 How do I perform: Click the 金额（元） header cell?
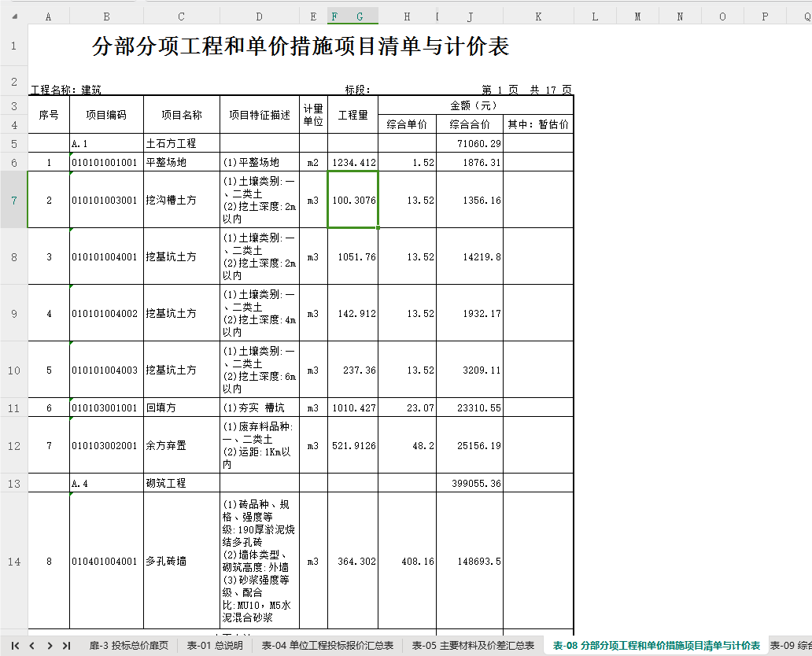coord(475,105)
